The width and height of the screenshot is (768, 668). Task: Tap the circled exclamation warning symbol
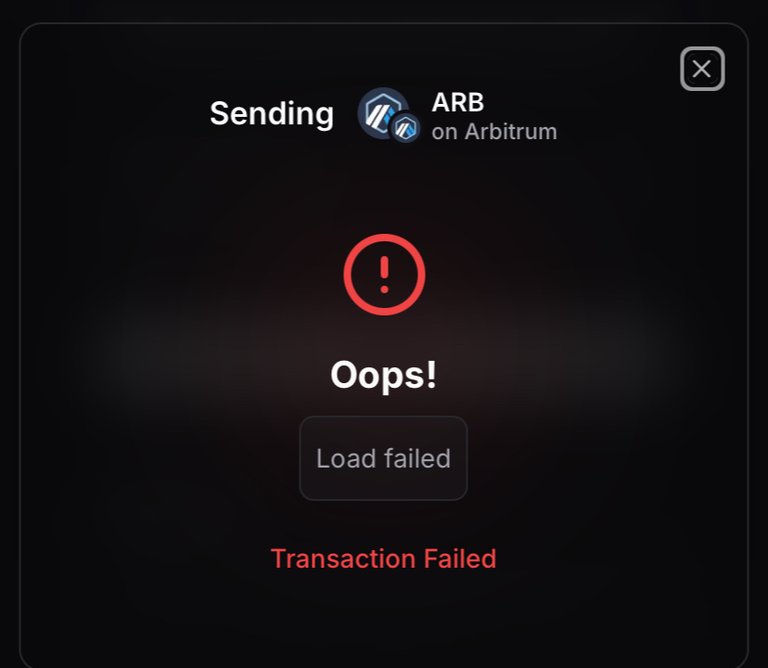pos(384,275)
